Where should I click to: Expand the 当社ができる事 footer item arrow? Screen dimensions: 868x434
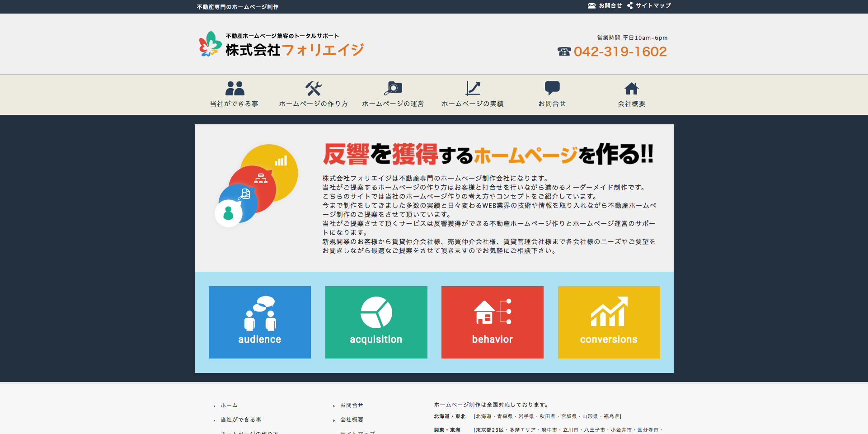pyautogui.click(x=213, y=420)
